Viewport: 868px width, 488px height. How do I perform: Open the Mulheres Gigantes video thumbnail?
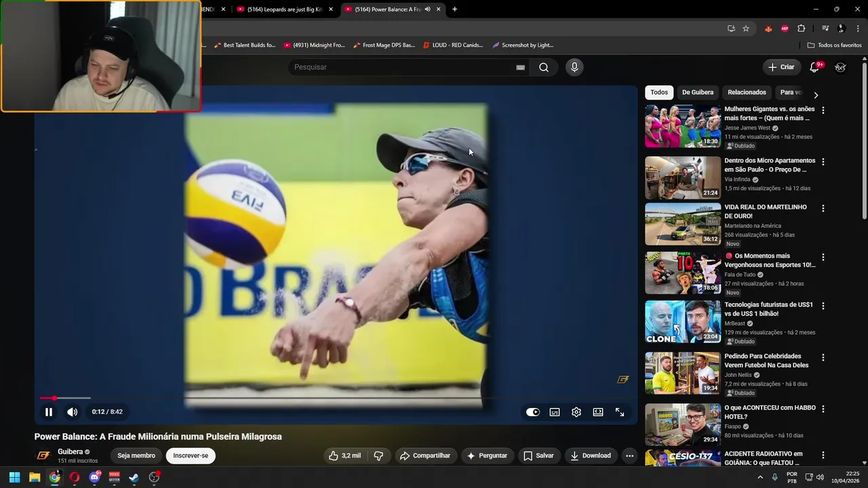[x=683, y=126]
